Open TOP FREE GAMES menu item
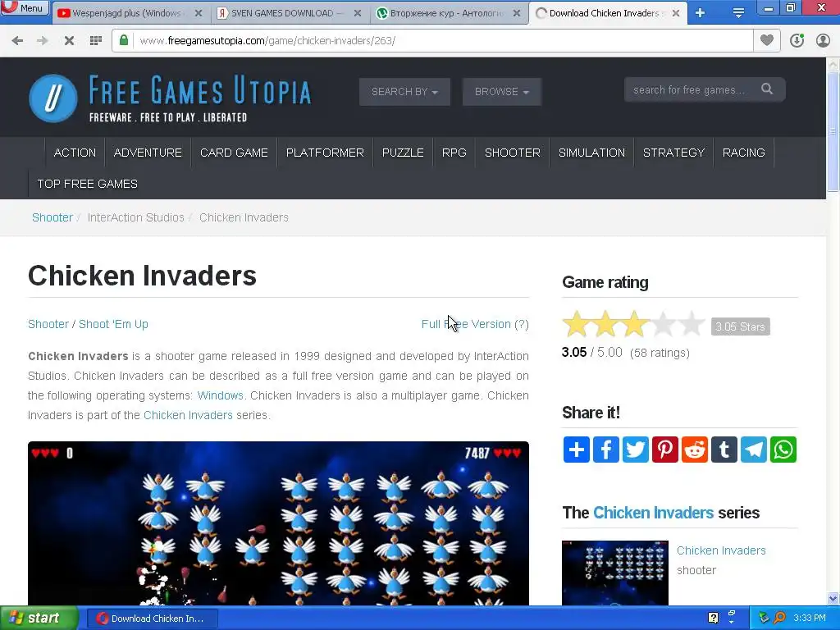Screen dimensions: 840x630 click(88, 184)
